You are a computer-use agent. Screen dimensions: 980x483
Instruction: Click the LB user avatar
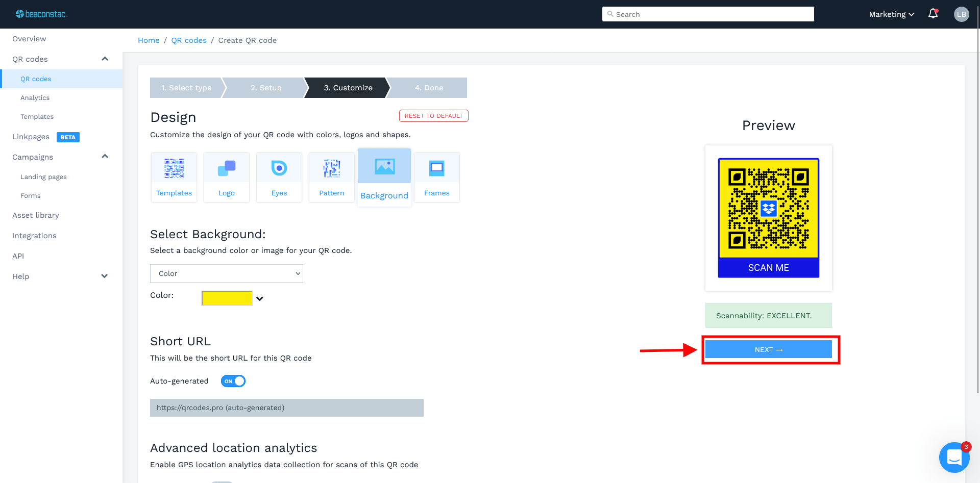pyautogui.click(x=961, y=14)
